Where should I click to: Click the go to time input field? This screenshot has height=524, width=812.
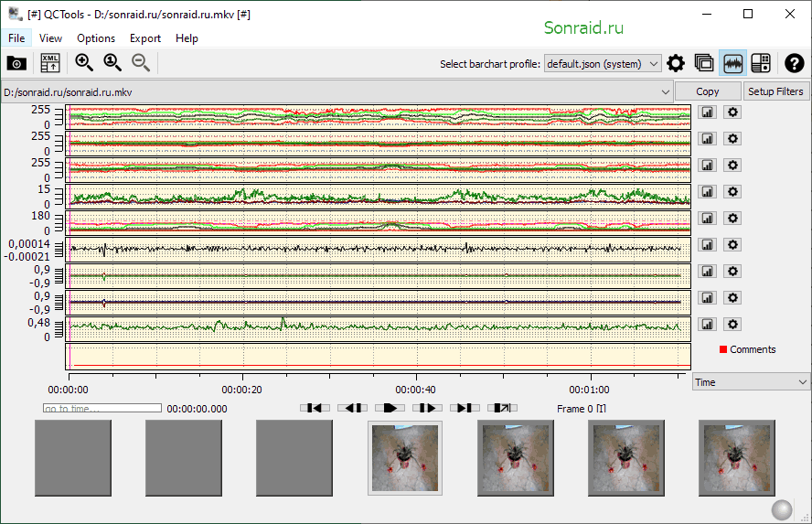point(102,409)
